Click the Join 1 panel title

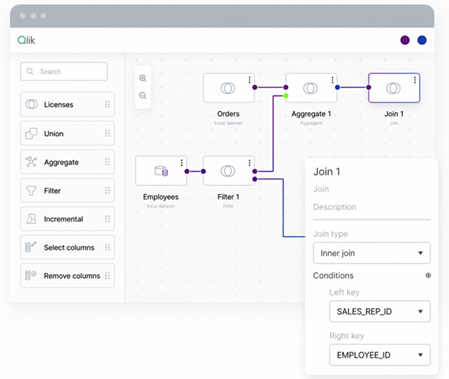point(327,172)
